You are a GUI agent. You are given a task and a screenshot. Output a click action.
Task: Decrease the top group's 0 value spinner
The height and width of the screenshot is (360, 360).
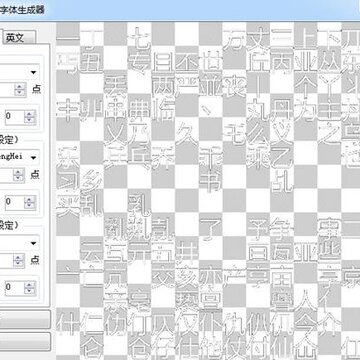[30, 120]
